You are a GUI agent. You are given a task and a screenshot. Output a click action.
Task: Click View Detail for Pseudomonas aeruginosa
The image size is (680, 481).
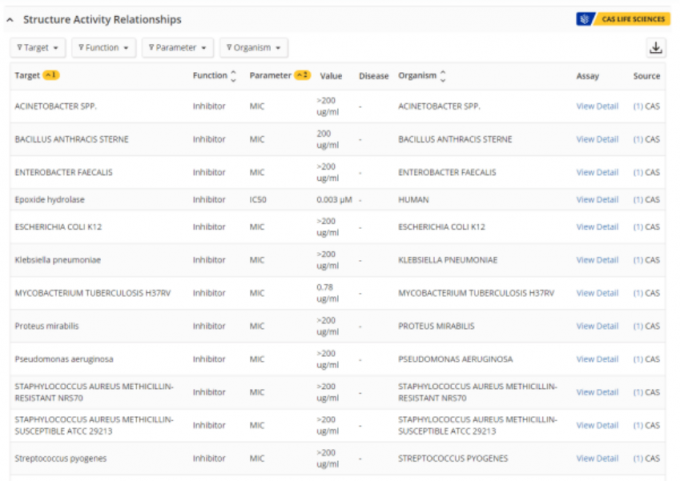click(x=597, y=359)
